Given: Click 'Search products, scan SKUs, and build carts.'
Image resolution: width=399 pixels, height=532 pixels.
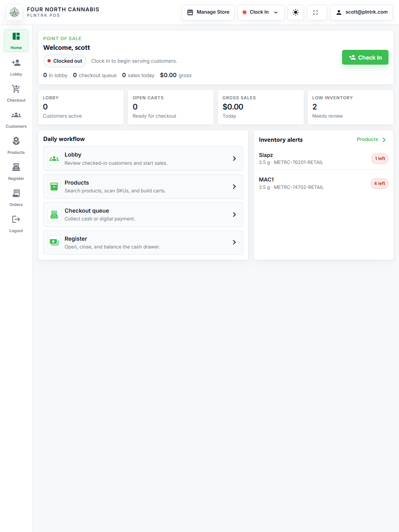Looking at the screenshot, I should pyautogui.click(x=115, y=191).
